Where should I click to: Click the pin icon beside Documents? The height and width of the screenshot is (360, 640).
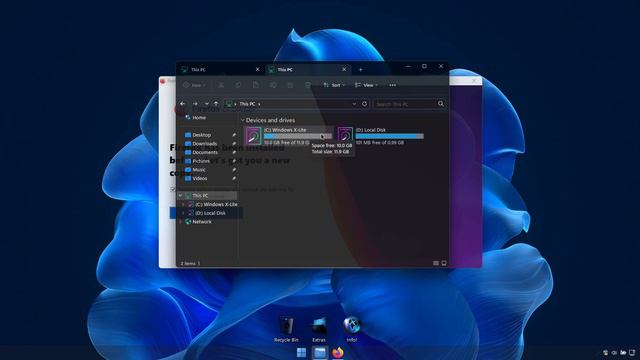(234, 152)
